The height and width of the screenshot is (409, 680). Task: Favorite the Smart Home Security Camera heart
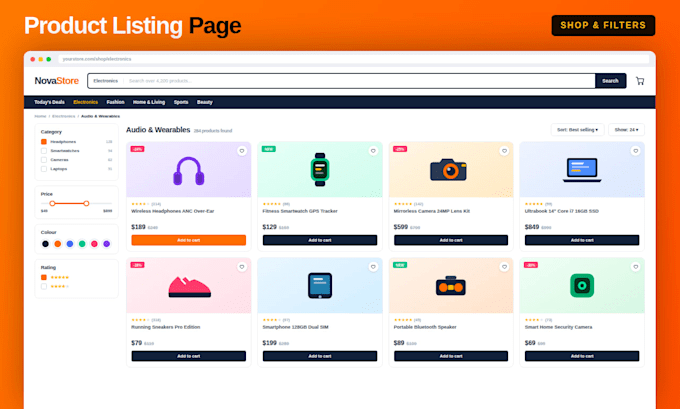635,267
